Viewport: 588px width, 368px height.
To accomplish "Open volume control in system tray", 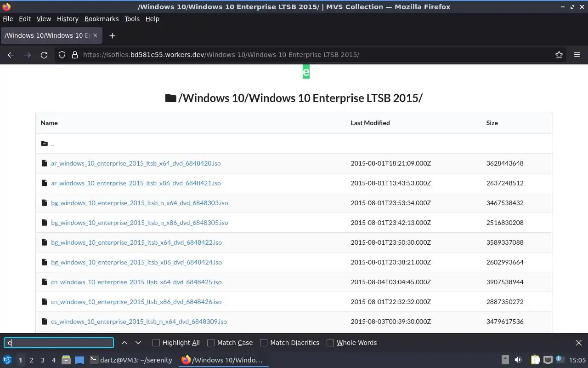I will click(x=518, y=360).
